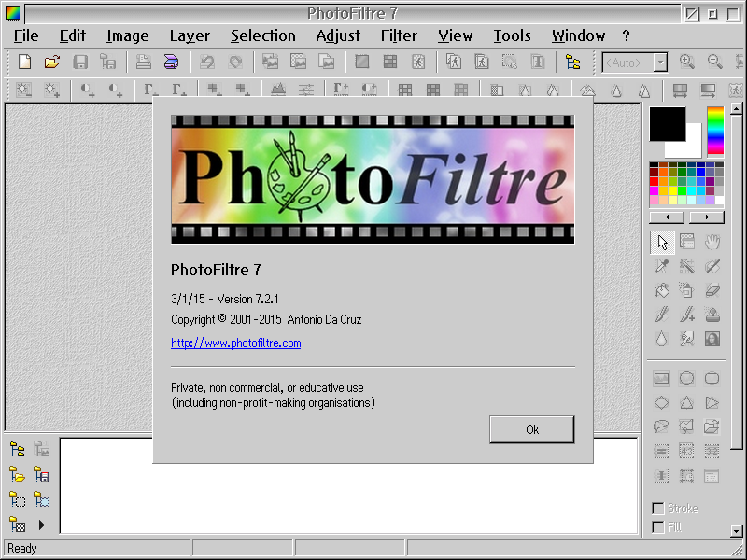Open the Selection menu
The height and width of the screenshot is (560, 747).
pyautogui.click(x=263, y=35)
